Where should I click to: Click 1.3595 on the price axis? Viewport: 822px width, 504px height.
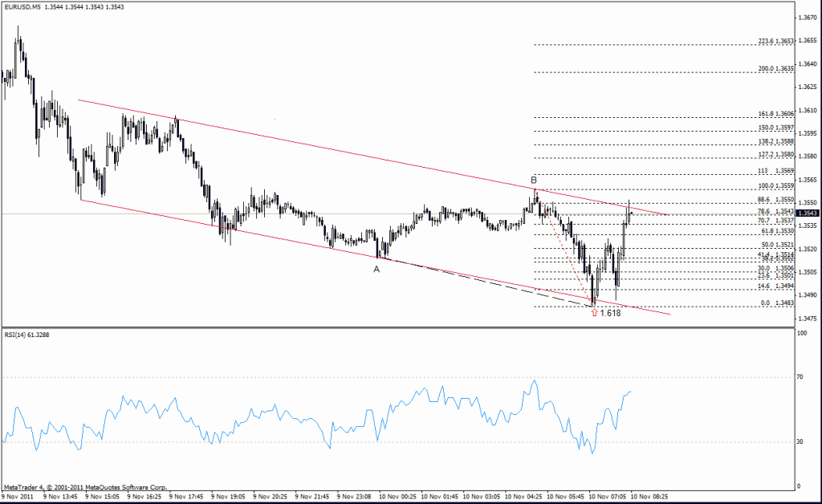(807, 133)
